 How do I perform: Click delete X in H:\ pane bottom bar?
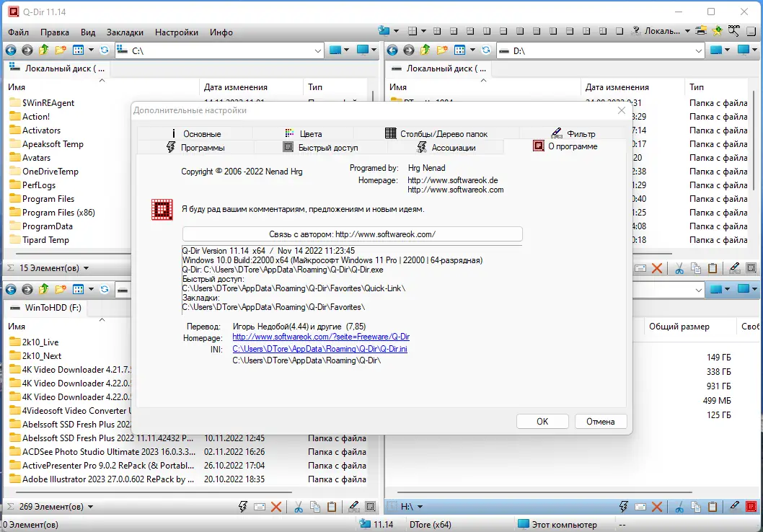(657, 507)
